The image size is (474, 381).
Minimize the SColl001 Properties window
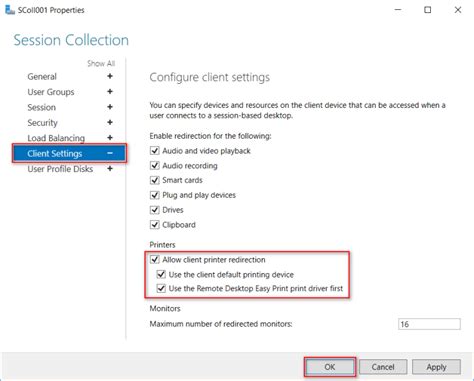[x=398, y=10]
